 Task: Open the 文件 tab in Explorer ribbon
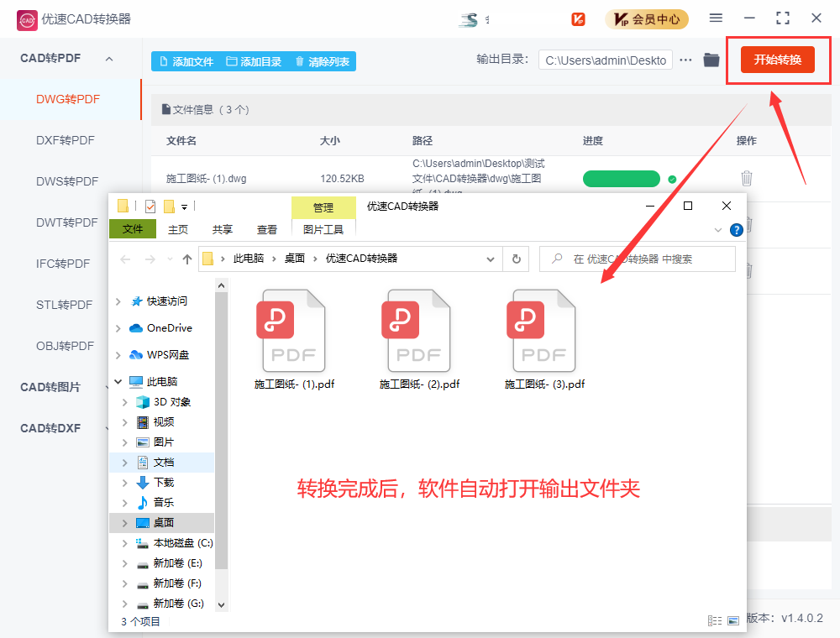tap(133, 229)
